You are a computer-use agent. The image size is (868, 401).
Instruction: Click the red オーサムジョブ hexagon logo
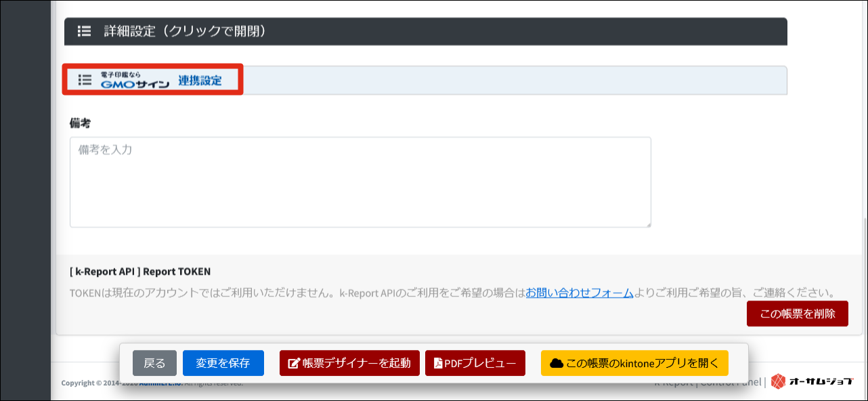coord(778,381)
